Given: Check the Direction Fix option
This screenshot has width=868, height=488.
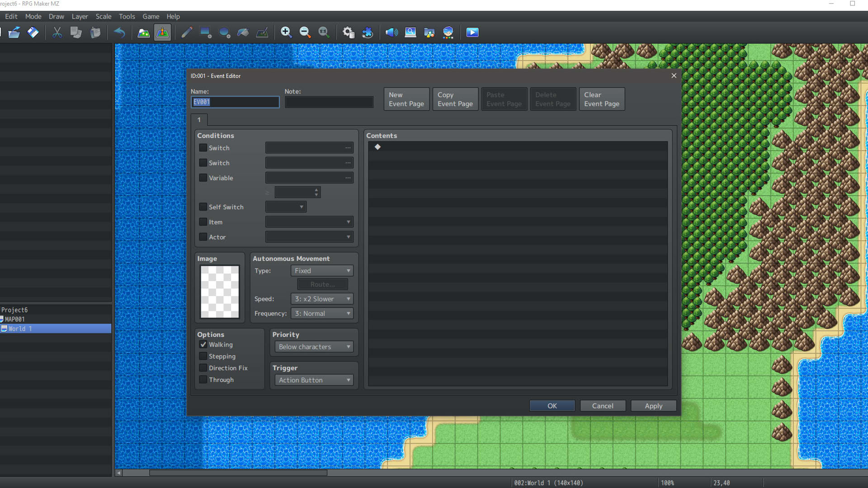Looking at the screenshot, I should pos(203,368).
